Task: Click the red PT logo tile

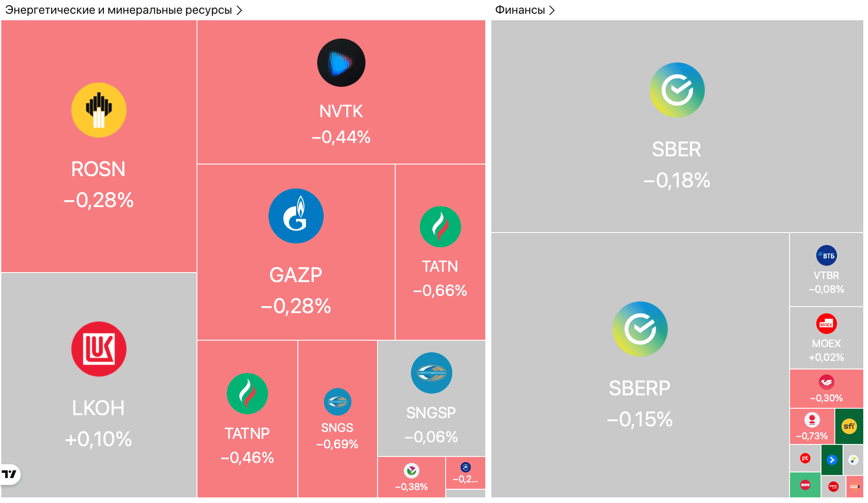Action: [x=805, y=458]
